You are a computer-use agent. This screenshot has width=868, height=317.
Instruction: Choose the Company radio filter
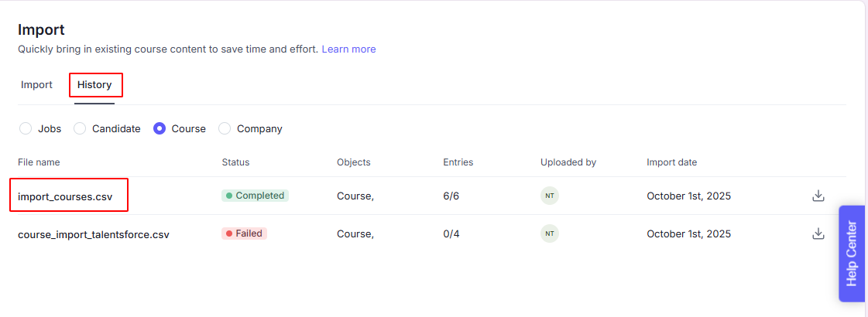point(225,129)
